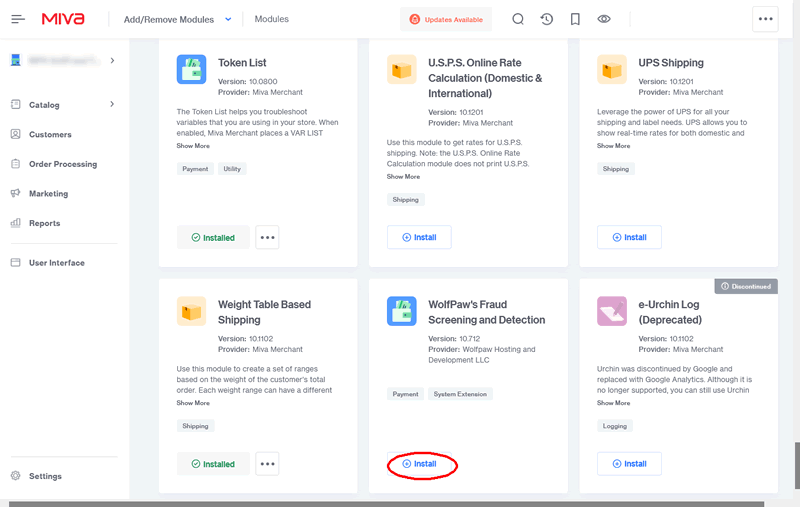This screenshot has width=800, height=507.
Task: Install WolfPaw's Fraud Screening module
Action: 419,464
